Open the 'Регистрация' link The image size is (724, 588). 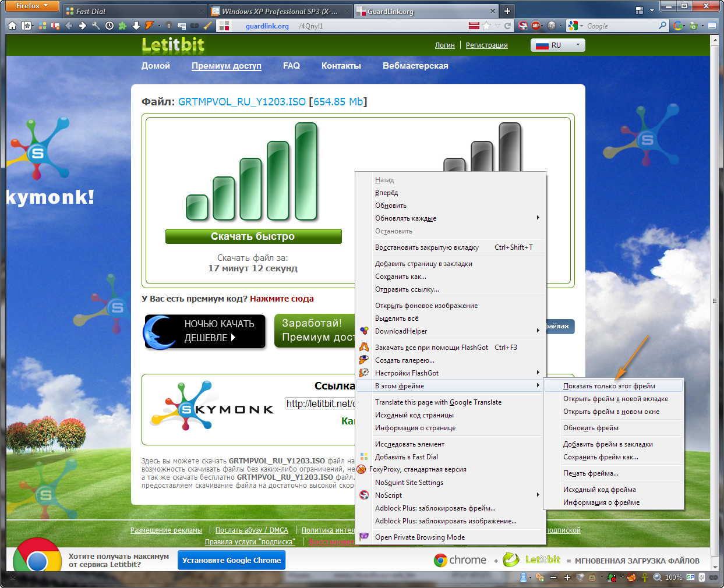pyautogui.click(x=486, y=45)
